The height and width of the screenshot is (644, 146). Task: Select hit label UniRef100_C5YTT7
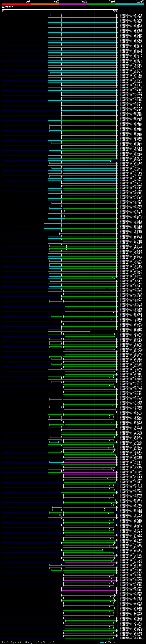[131, 158]
